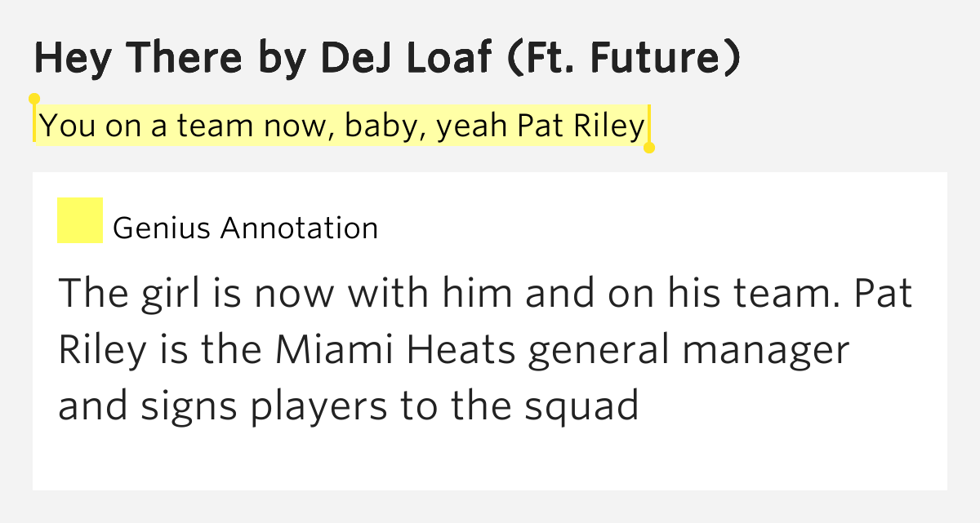Image resolution: width=980 pixels, height=523 pixels.
Task: Click general manager in the annotation body
Action: [x=688, y=352]
